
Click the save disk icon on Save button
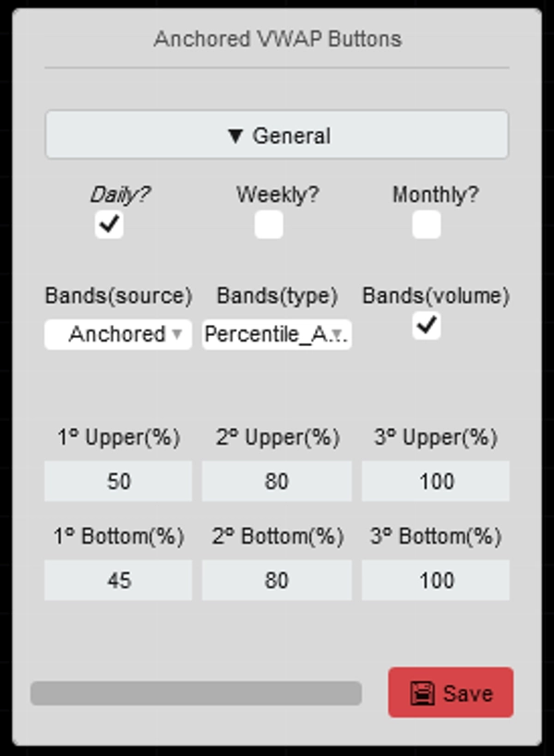[x=421, y=692]
